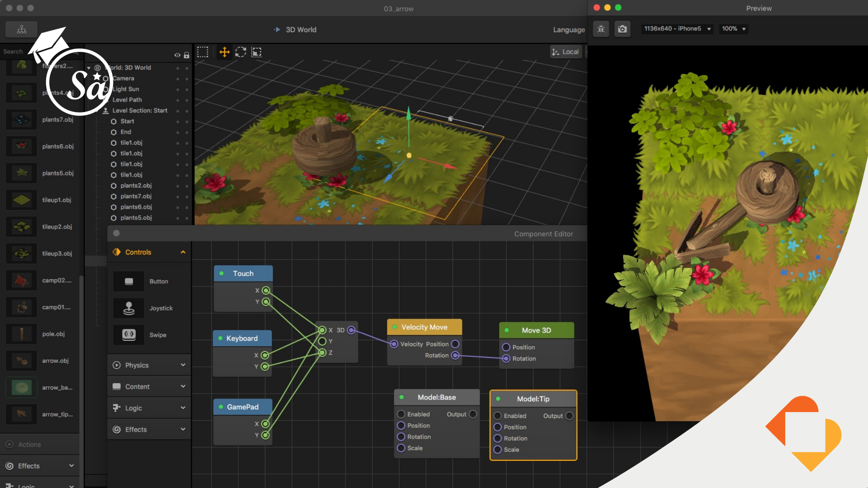This screenshot has height=488, width=868.
Task: Toggle visibility of the Camera object
Action: 177,78
